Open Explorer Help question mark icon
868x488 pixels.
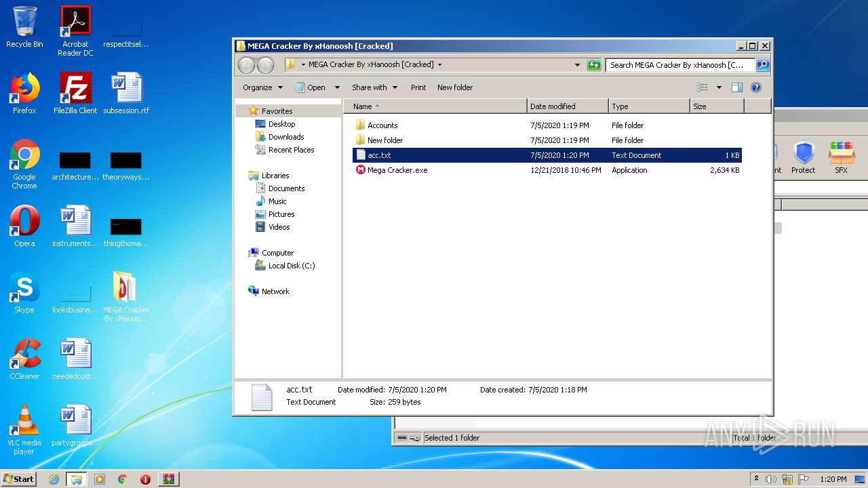coord(756,87)
